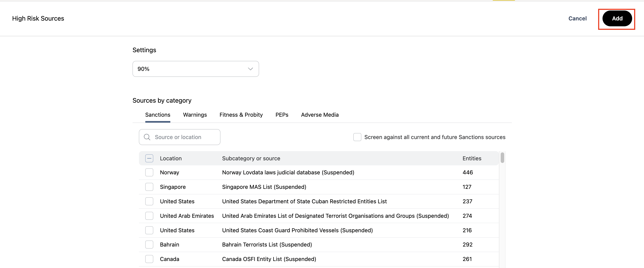Click the Cancel link
Image resolution: width=644 pixels, height=268 pixels.
(577, 18)
